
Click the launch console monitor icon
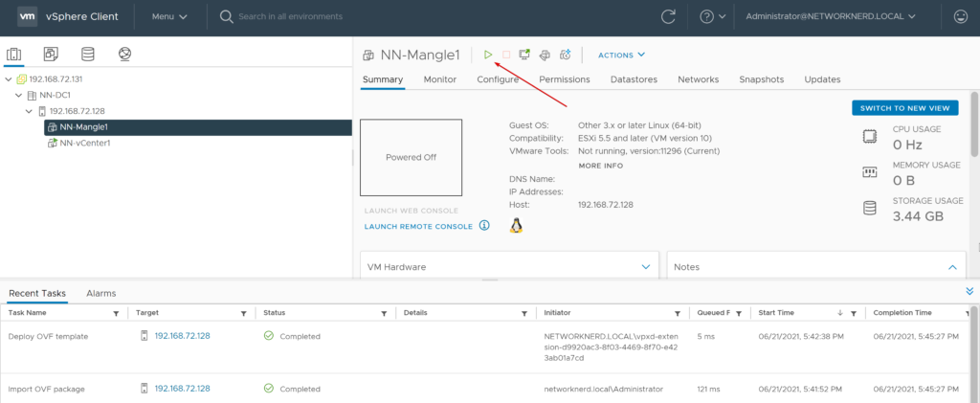[x=525, y=55]
